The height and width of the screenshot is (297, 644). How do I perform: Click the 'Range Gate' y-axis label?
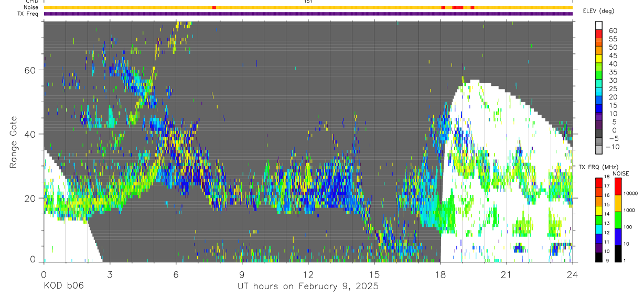point(13,142)
